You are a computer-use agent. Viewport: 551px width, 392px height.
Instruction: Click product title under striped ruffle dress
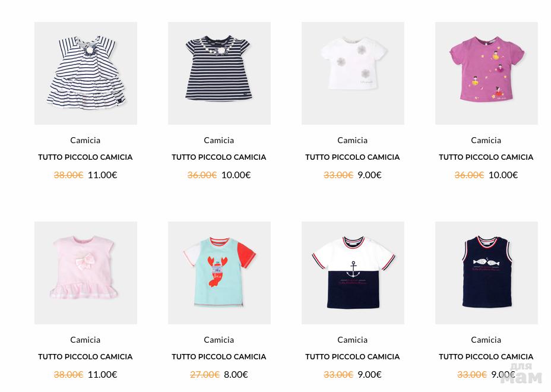coord(85,157)
